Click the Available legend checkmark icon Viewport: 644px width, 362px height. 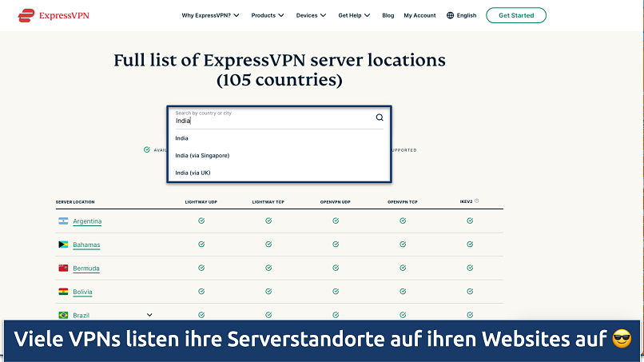click(x=147, y=149)
